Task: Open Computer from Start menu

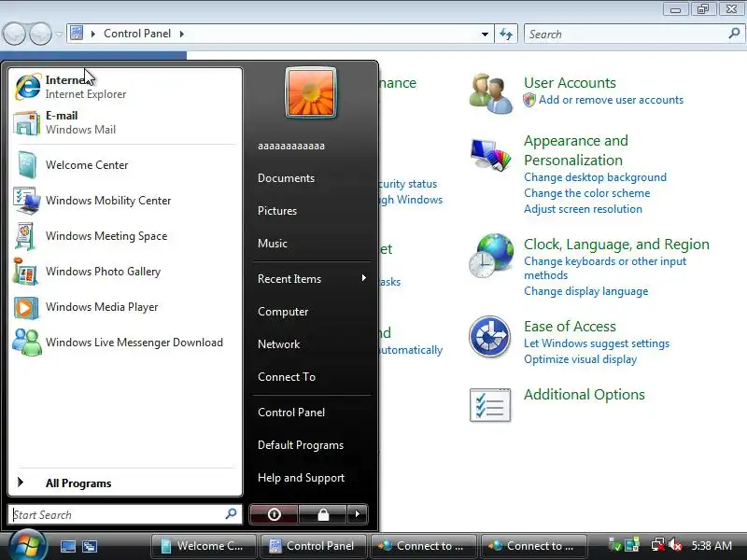Action: [x=283, y=312]
